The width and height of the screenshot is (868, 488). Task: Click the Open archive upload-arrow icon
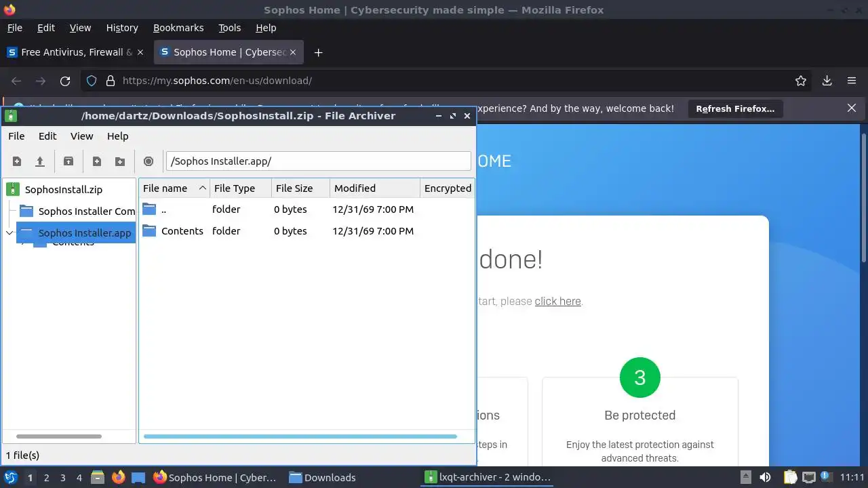click(40, 161)
